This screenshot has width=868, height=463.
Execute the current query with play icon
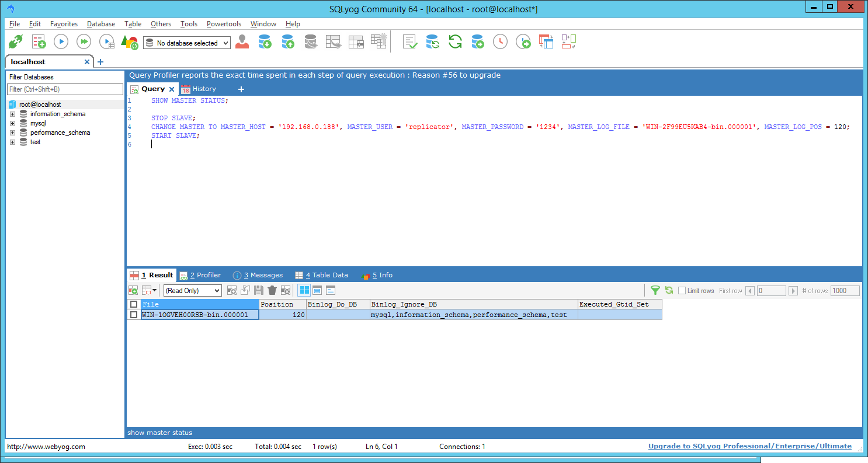(61, 42)
